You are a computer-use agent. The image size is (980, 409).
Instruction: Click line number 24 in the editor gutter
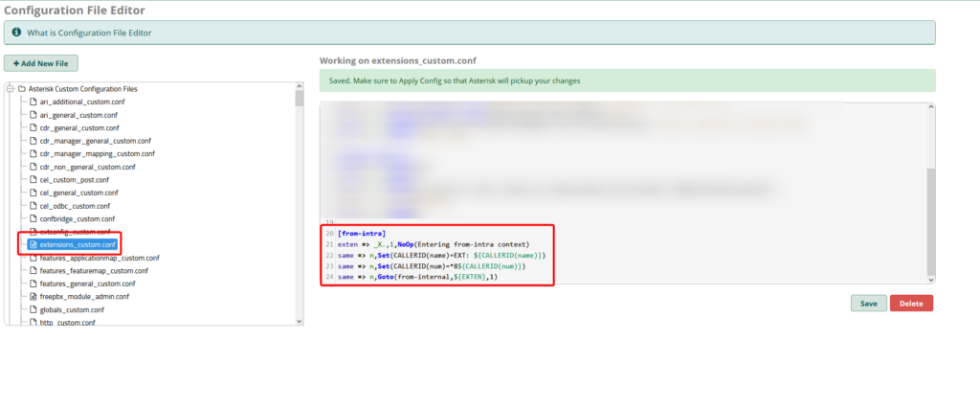point(329,277)
